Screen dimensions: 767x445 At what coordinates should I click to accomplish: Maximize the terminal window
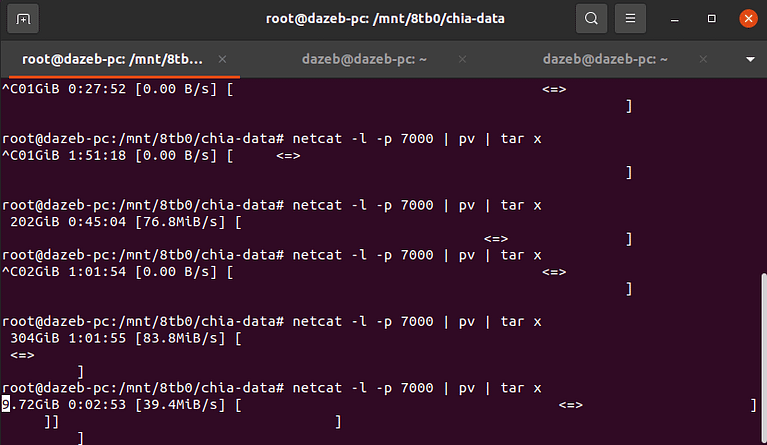coord(712,19)
